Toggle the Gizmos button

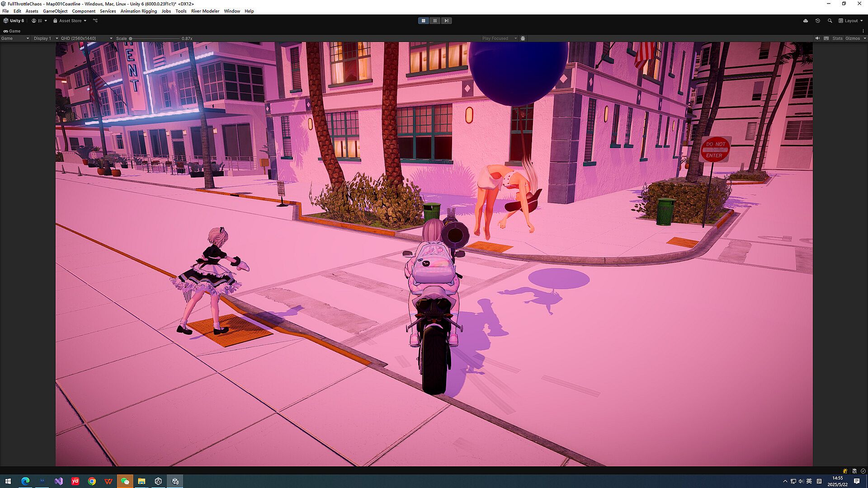tap(853, 38)
